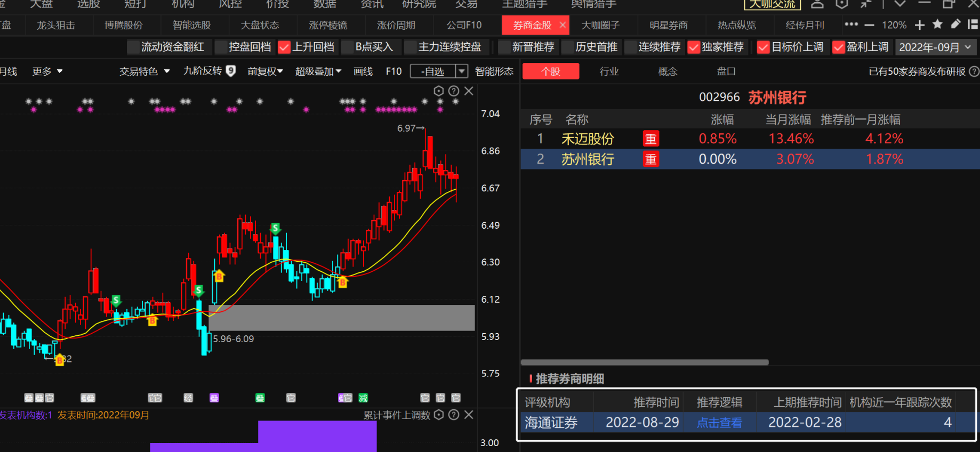Select the 个股 red tab button
Viewport: 980px width, 452px height.
point(551,71)
